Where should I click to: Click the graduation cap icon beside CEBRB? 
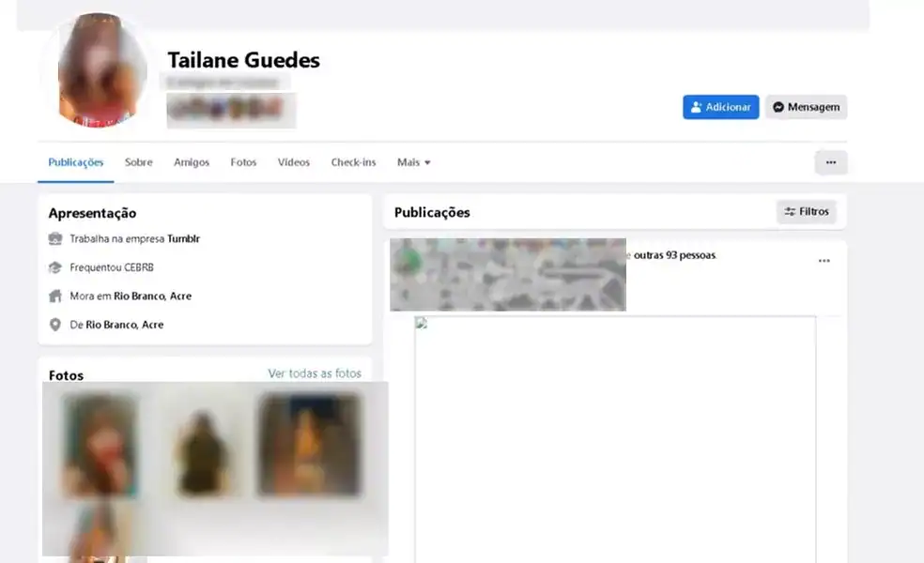pos(55,267)
